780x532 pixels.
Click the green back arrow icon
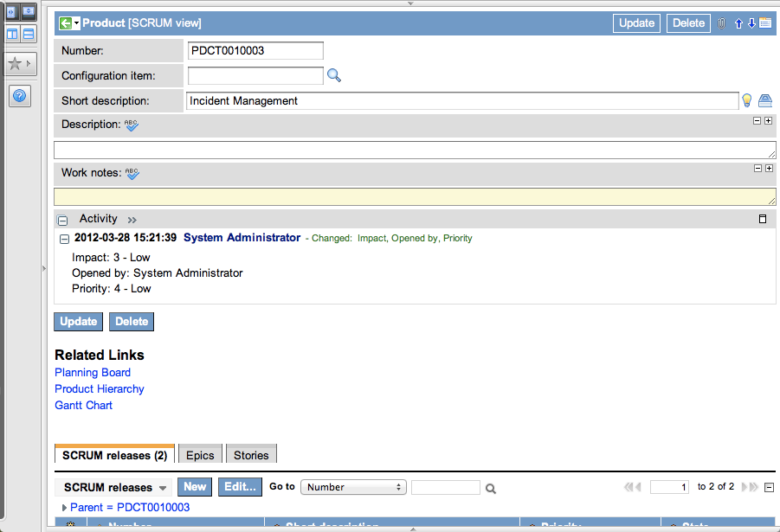tap(65, 22)
